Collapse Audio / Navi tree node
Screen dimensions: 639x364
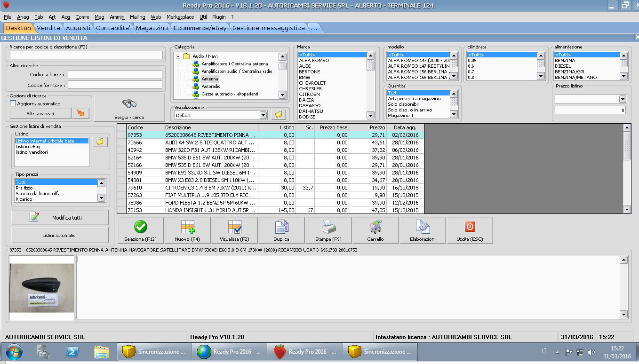tap(178, 56)
